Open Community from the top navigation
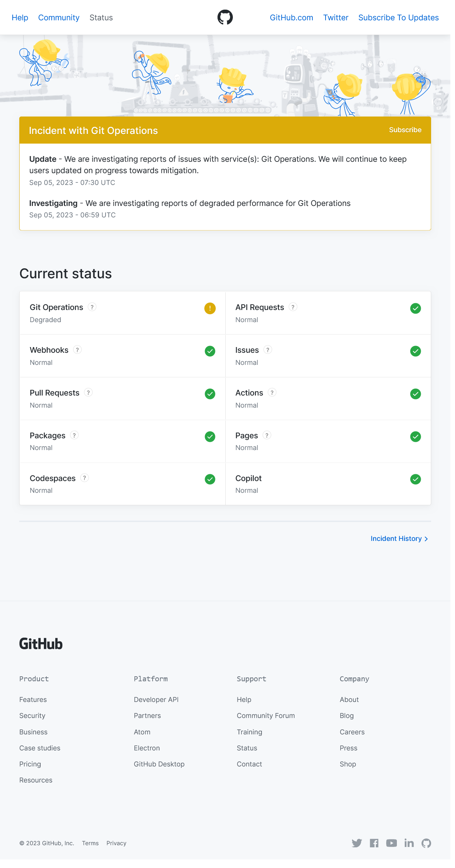This screenshot has width=455, height=868. [x=58, y=17]
